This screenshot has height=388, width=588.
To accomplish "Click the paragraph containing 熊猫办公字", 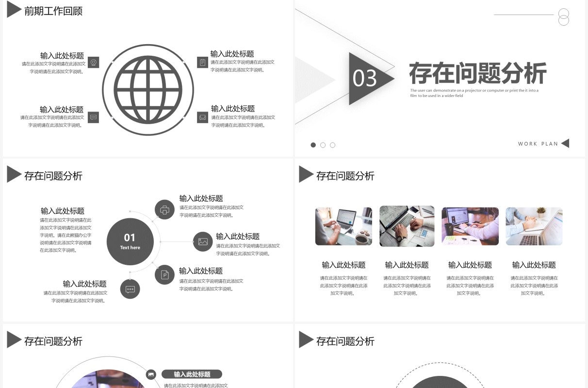I will pyautogui.click(x=65, y=235).
